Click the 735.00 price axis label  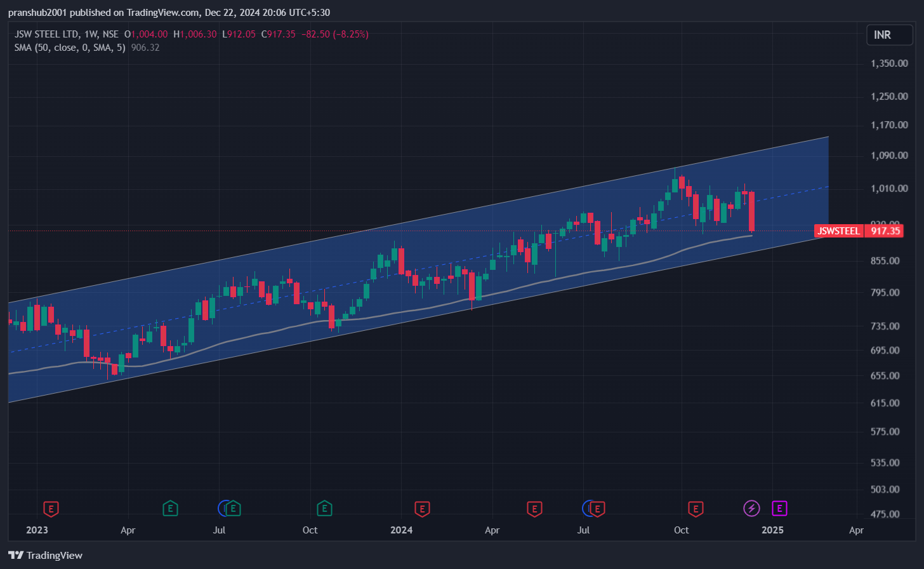[885, 326]
